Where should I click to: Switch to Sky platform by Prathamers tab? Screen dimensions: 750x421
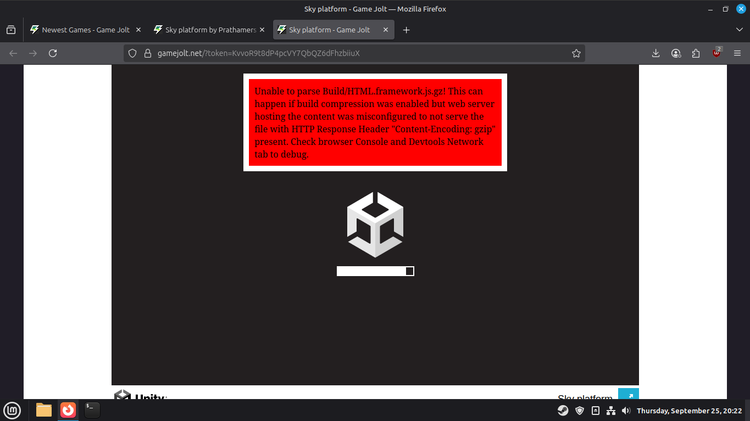(209, 30)
